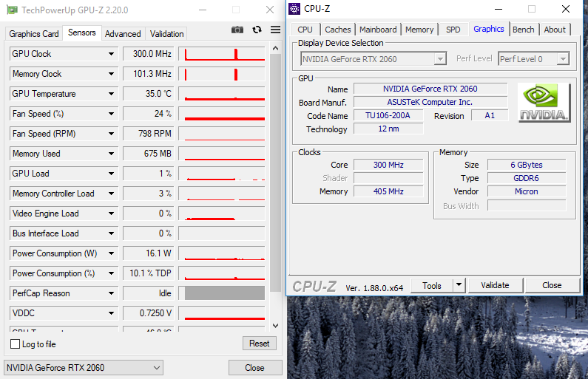Click the Micron memory vendor field

527,191
